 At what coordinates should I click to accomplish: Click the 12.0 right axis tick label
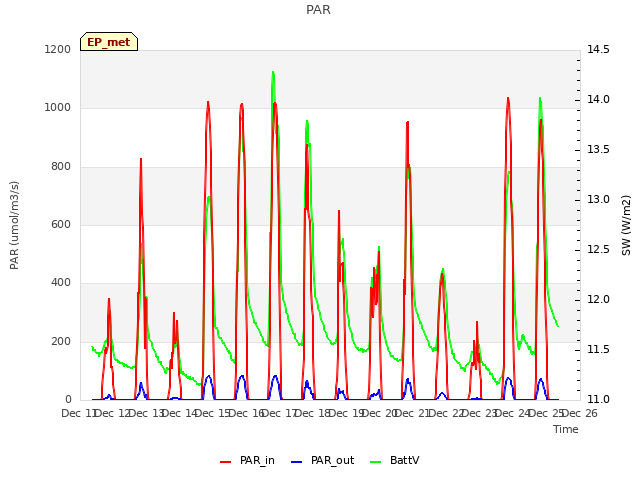point(598,300)
